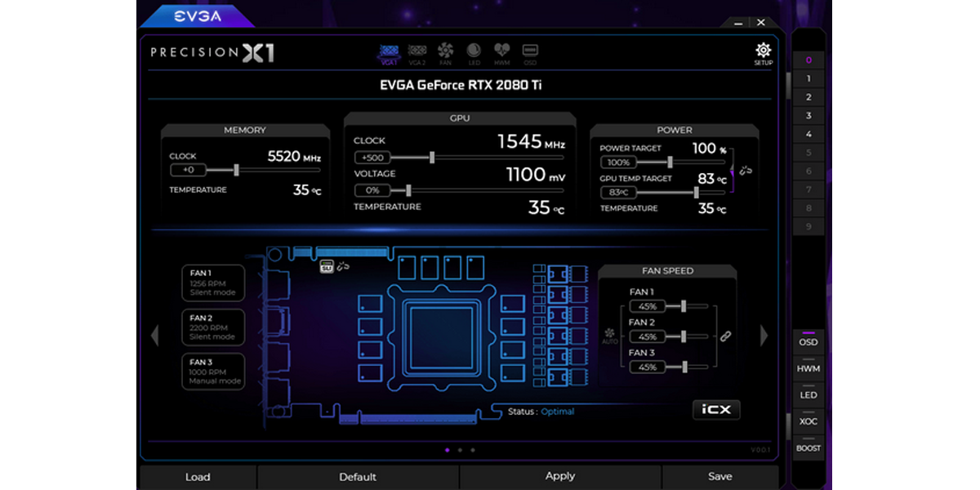Toggle HWM in the right sidebar
Image resolution: width=980 pixels, height=490 pixels.
[808, 369]
